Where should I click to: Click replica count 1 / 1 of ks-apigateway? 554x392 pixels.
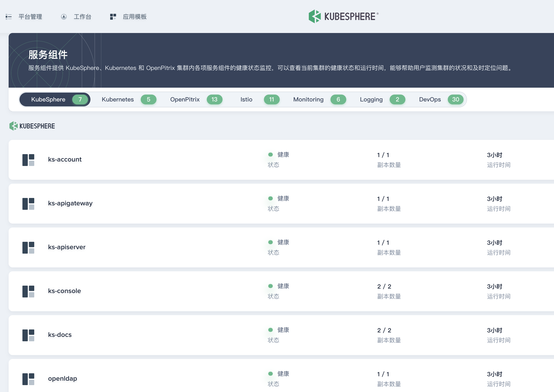(x=383, y=199)
